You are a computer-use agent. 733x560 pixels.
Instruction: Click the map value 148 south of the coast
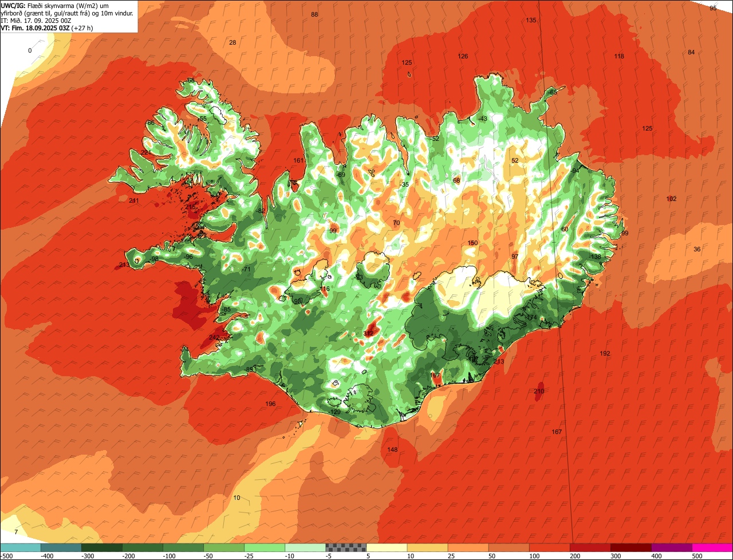click(392, 449)
